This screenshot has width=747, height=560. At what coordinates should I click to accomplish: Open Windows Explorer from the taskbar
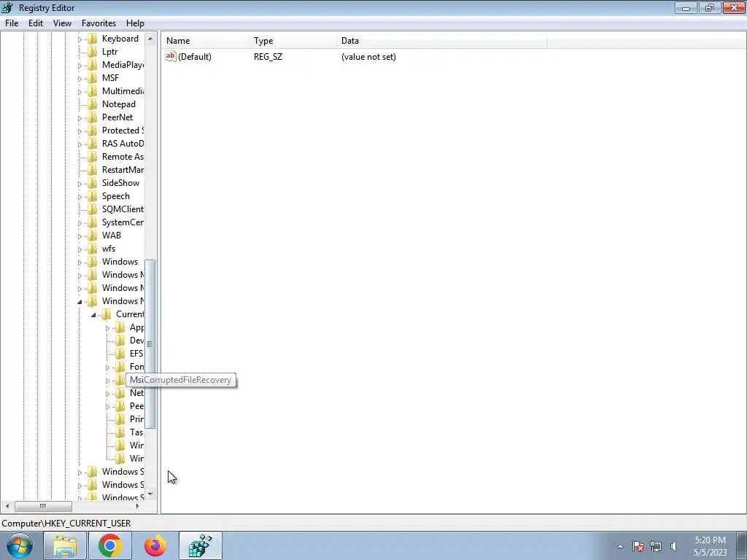tap(65, 545)
